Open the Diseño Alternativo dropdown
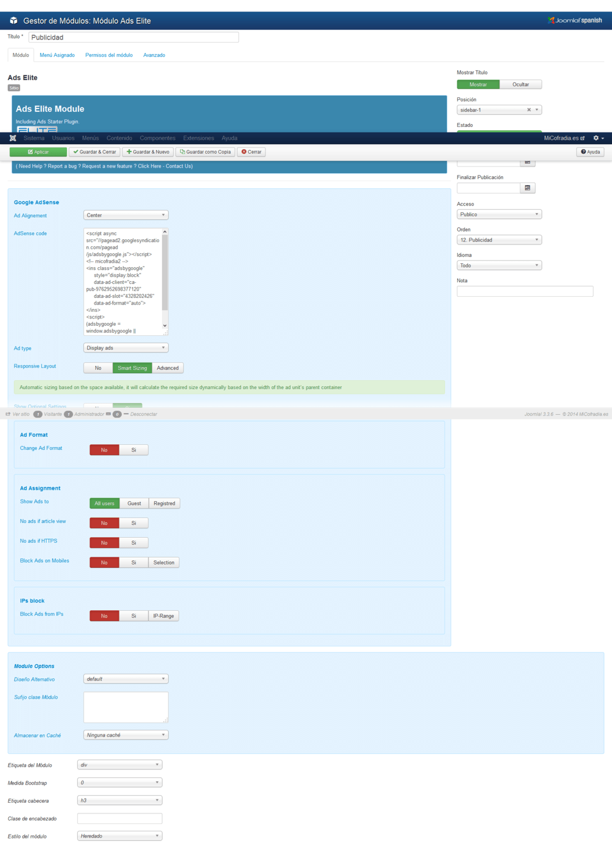This screenshot has height=868, width=612. [126, 679]
